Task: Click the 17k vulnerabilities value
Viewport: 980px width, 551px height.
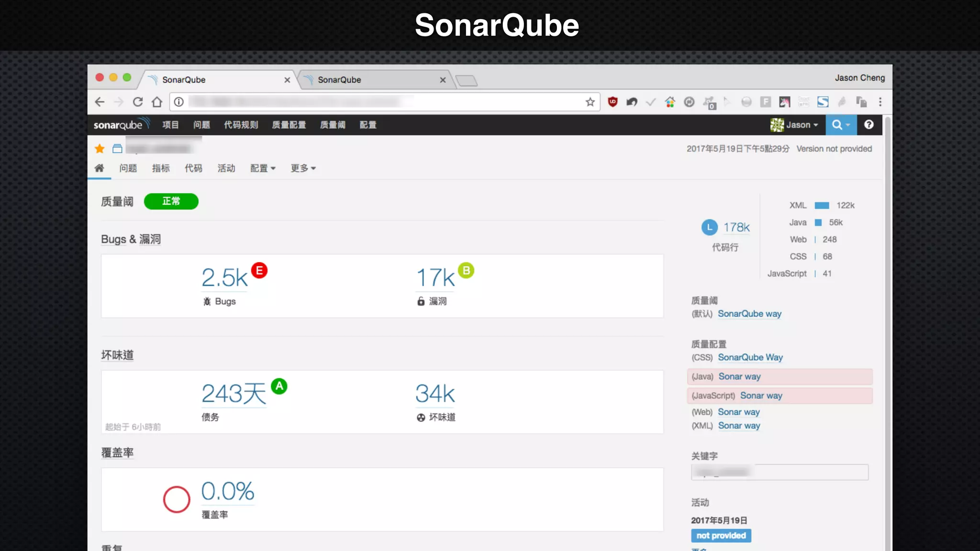Action: pyautogui.click(x=435, y=277)
